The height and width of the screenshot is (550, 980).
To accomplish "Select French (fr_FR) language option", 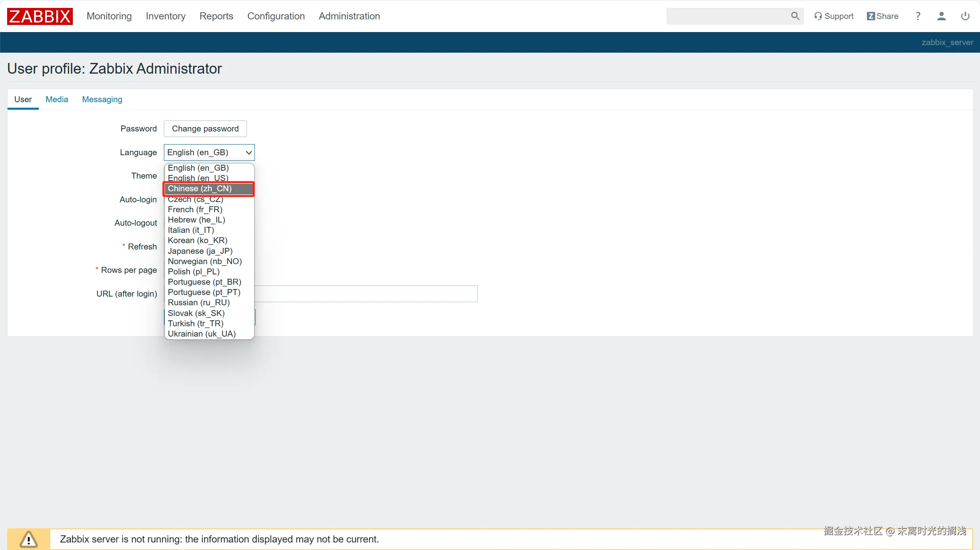I will coord(195,209).
